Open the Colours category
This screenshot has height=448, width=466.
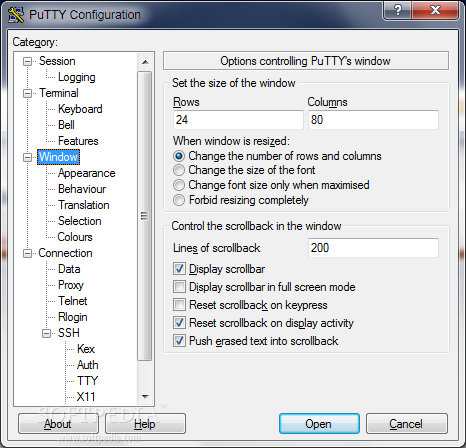tap(75, 237)
